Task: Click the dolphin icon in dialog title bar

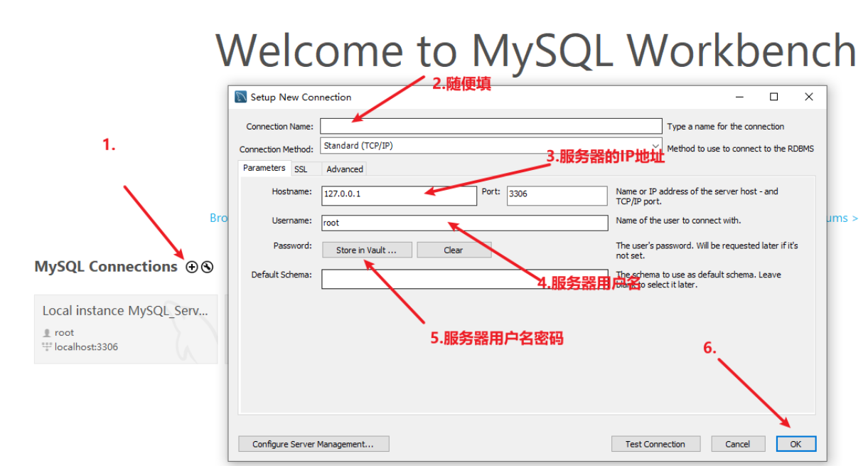Action: click(x=239, y=97)
